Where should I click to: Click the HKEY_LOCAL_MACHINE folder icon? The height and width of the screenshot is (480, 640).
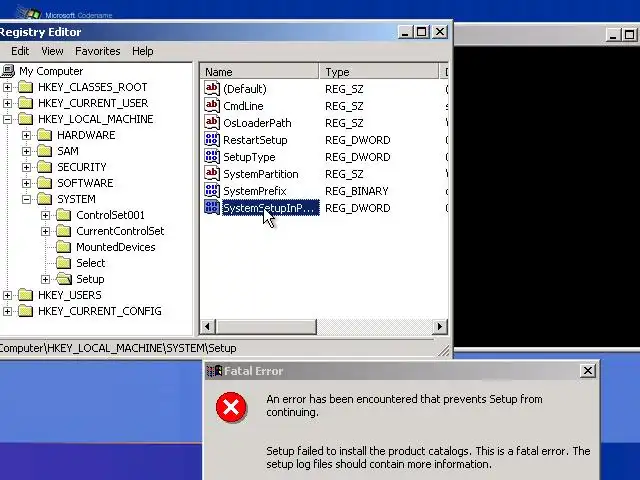tap(25, 119)
